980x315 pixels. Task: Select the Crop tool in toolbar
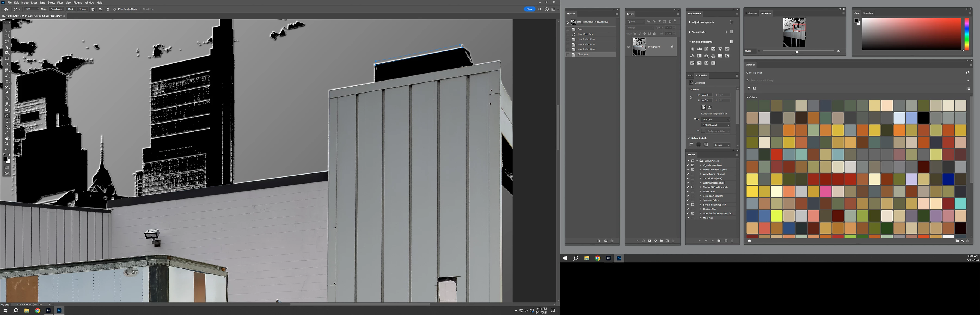[7, 53]
